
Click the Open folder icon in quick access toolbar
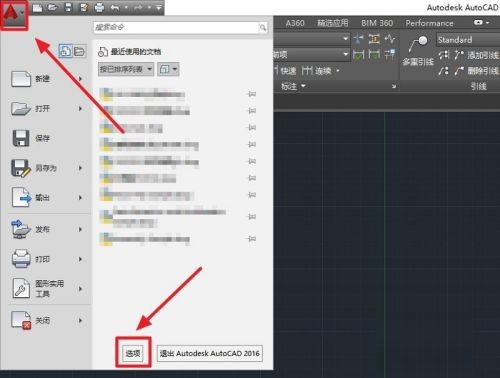(x=52, y=7)
